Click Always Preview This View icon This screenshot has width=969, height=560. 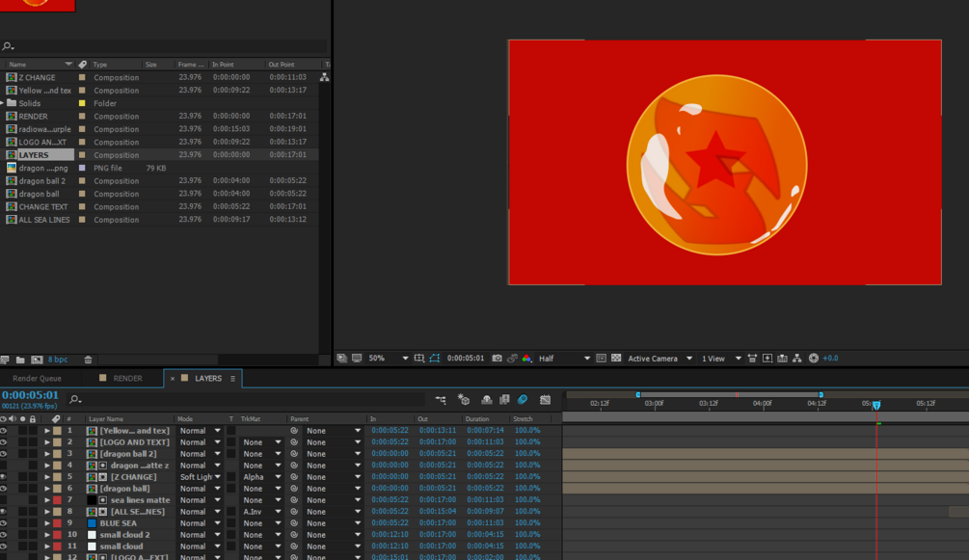(x=341, y=359)
